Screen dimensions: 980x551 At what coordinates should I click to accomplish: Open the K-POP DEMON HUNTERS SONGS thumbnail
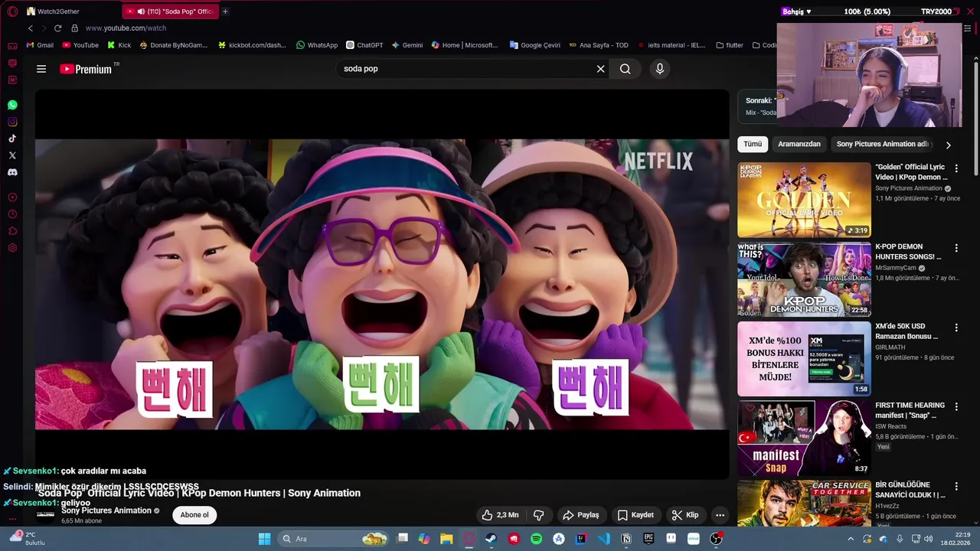(804, 279)
